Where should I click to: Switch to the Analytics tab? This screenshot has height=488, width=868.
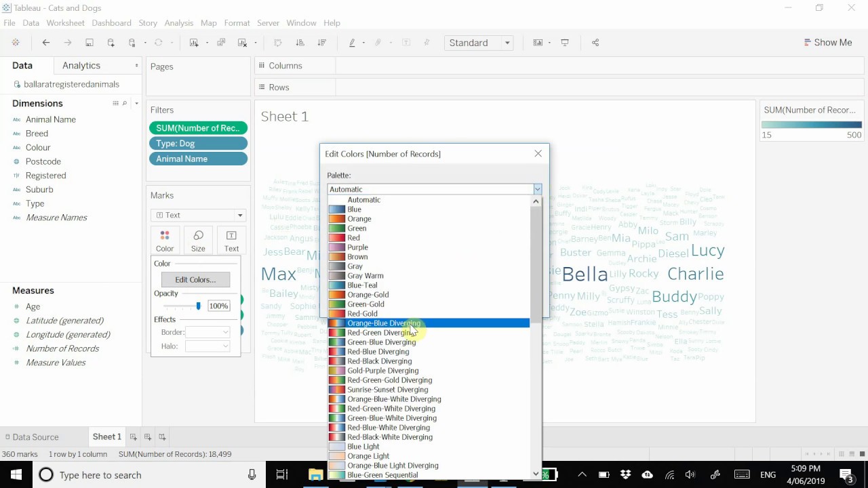(81, 66)
